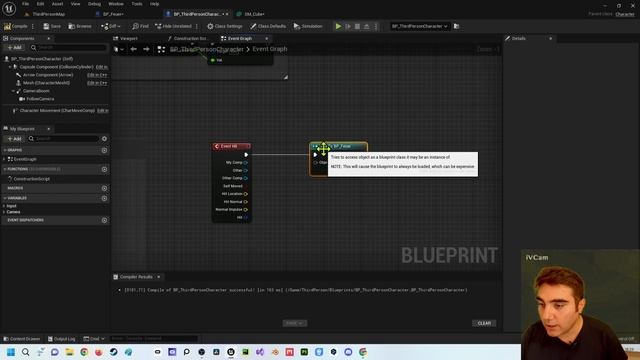Focus the Components search field
The image size is (640, 360).
[68, 48]
